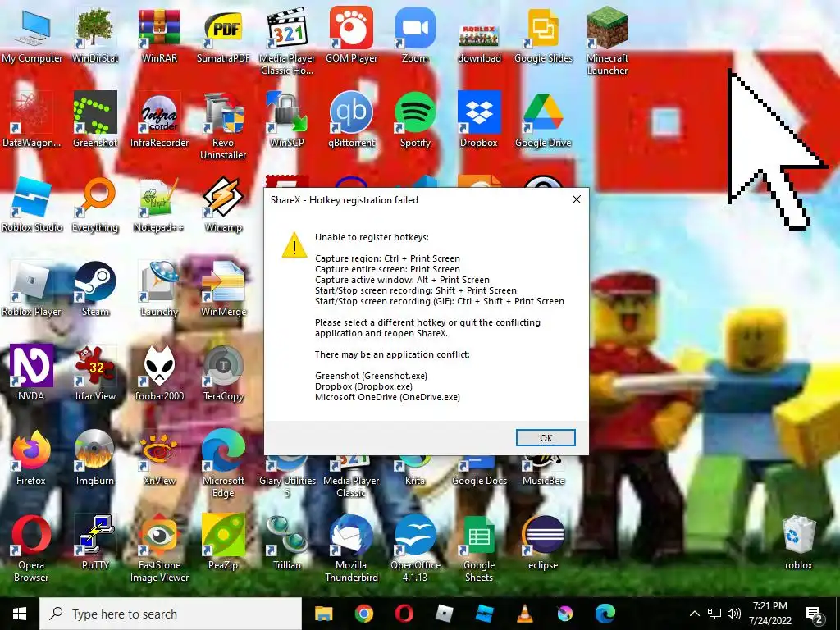840x630 pixels.
Task: Launch Google Chrome from the taskbar
Action: point(363,614)
